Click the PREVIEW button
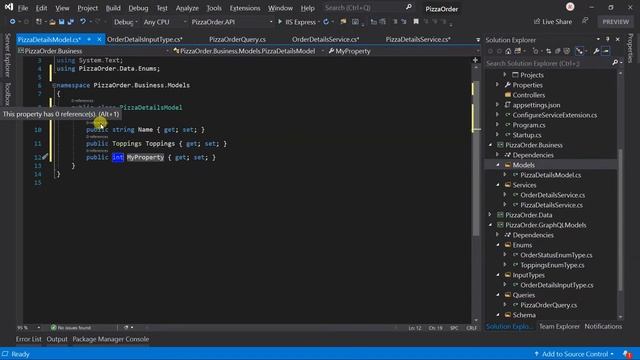Image resolution: width=640 pixels, height=360 pixels. (x=616, y=22)
